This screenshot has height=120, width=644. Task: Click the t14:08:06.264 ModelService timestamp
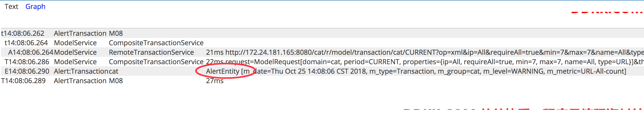(x=26, y=43)
